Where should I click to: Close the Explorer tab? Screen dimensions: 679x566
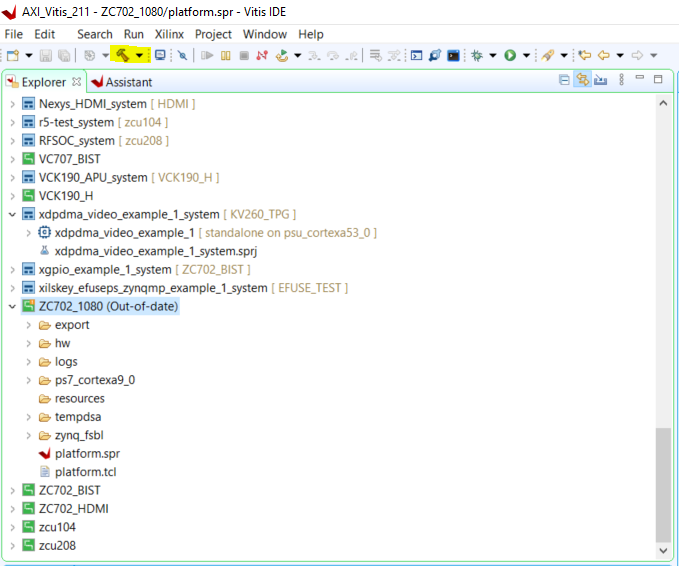[77, 81]
